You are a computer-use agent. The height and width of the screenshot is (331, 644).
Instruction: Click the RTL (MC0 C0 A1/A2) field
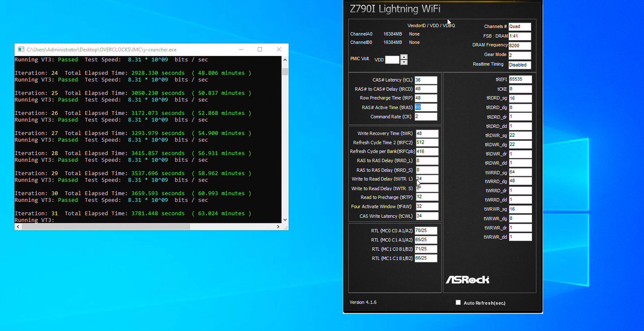[x=426, y=231]
